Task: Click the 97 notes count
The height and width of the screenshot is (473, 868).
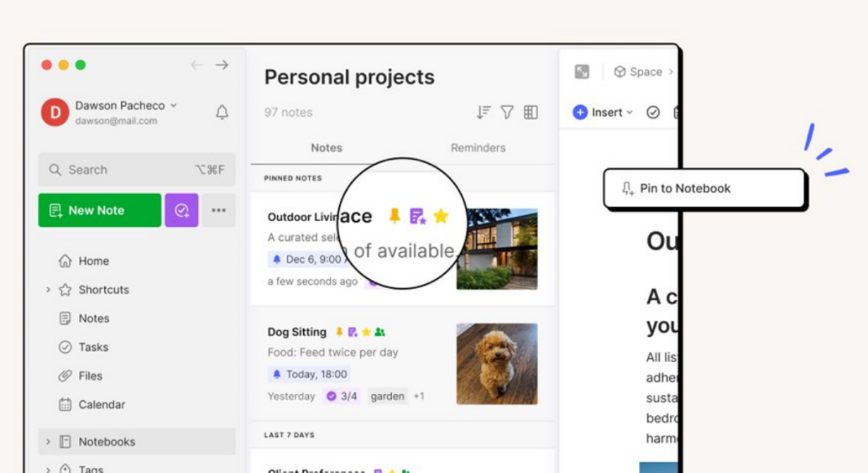Action: click(289, 113)
